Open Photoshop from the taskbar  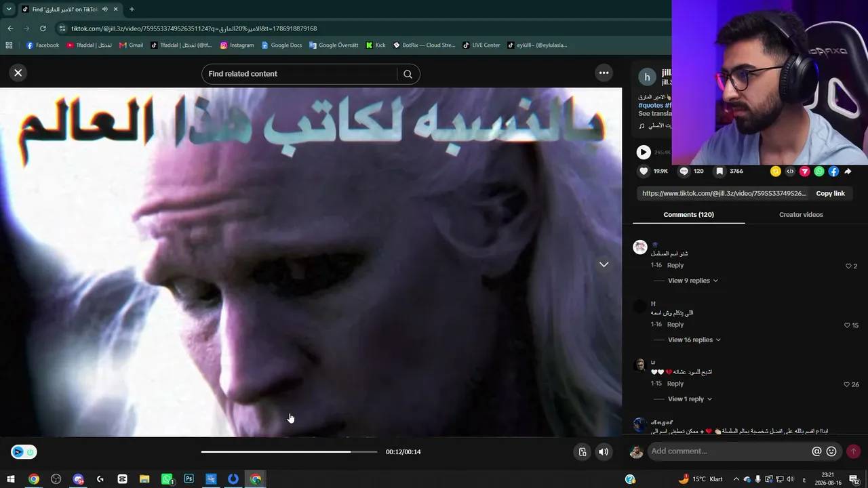(189, 479)
